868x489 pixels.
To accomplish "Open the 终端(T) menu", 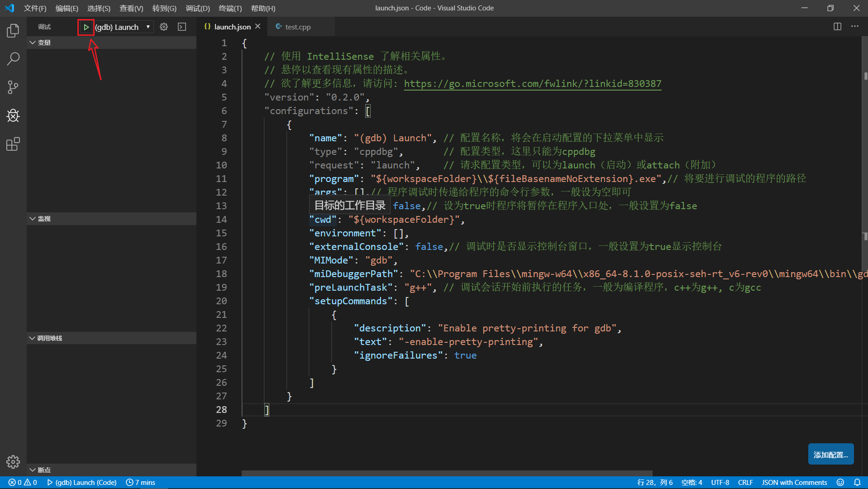I will (230, 8).
